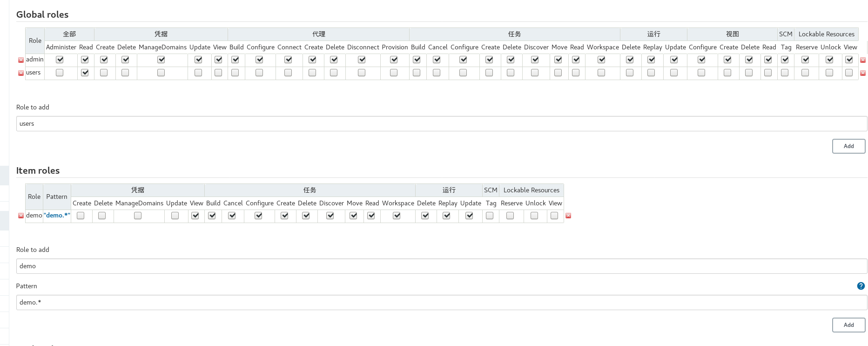This screenshot has height=346, width=868.
Task: Enable SCM Tag for demo role
Action: [490, 216]
